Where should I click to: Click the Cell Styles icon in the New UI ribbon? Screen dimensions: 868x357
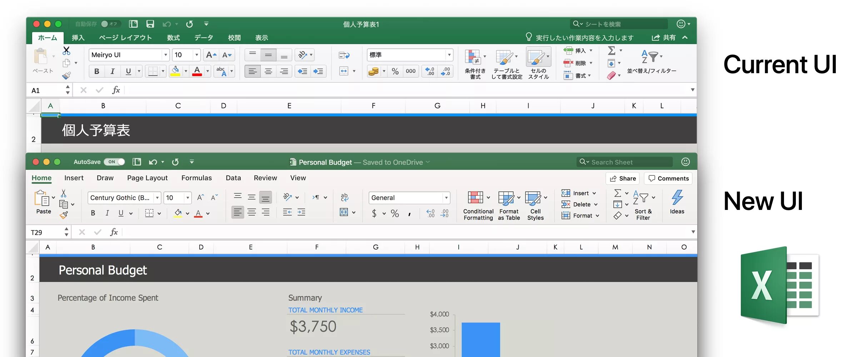533,198
